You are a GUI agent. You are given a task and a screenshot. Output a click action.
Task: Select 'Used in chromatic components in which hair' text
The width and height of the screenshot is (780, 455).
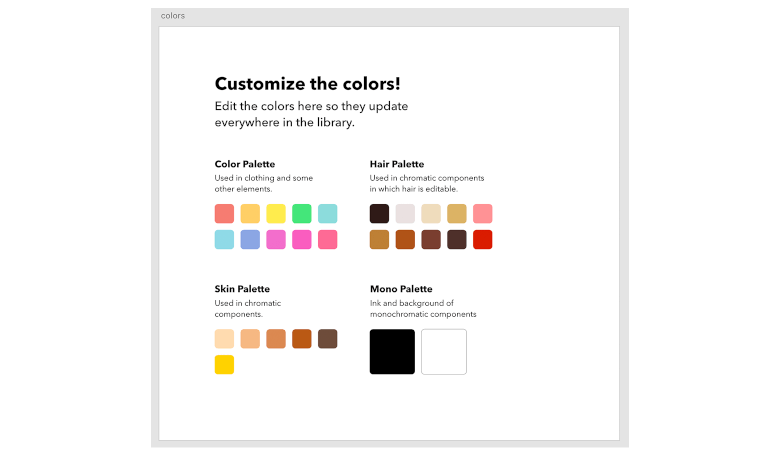pyautogui.click(x=427, y=183)
